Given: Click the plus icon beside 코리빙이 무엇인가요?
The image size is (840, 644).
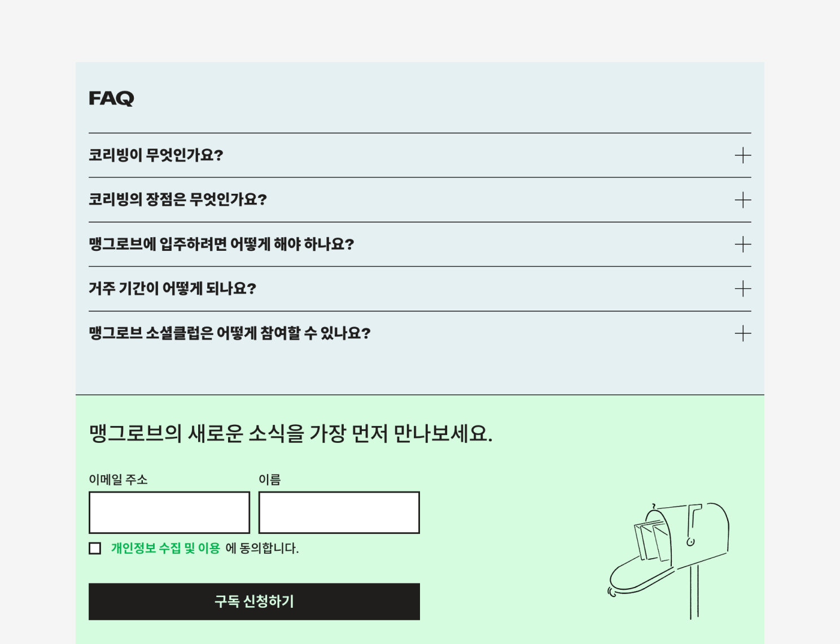Looking at the screenshot, I should point(743,155).
